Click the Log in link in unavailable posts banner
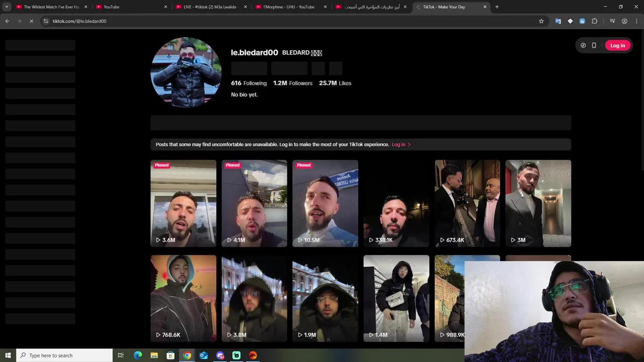The height and width of the screenshot is (362, 644). coord(401,144)
